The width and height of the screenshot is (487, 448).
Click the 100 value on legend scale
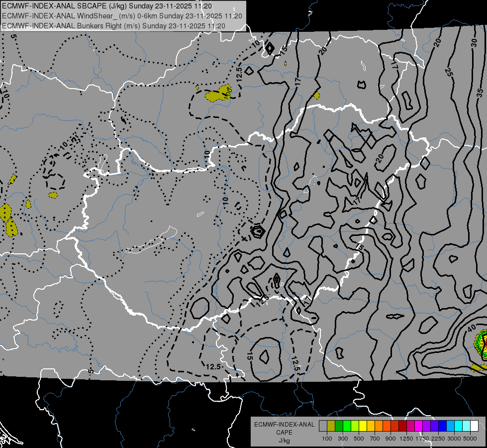pos(327,439)
